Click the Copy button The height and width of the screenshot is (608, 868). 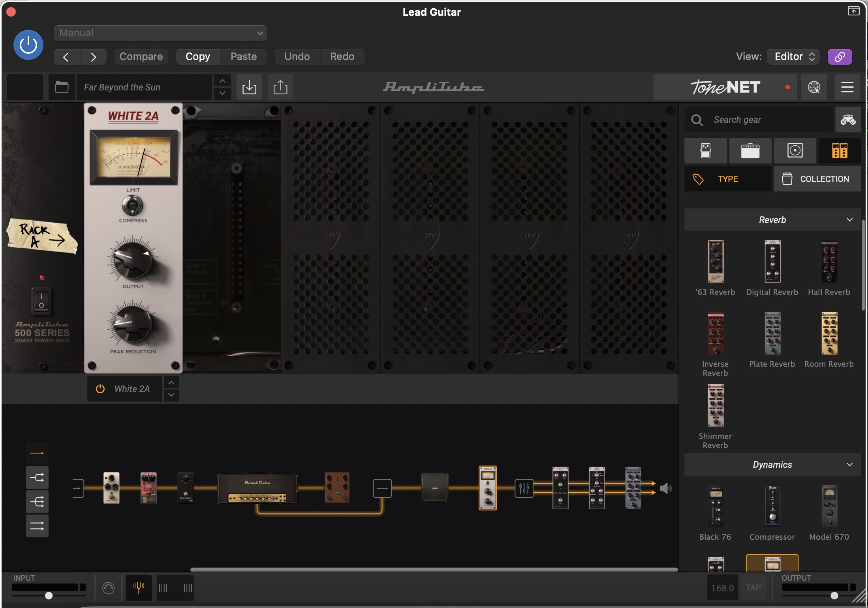(198, 57)
